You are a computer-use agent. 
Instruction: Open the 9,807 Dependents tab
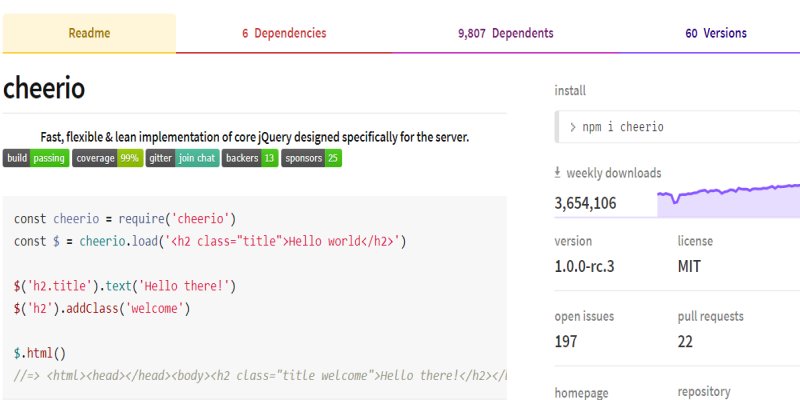point(506,33)
